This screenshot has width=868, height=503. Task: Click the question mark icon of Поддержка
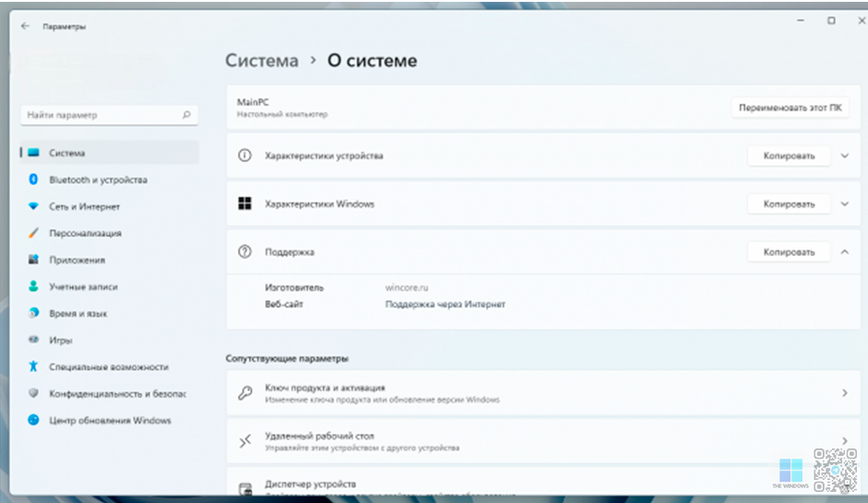[245, 251]
